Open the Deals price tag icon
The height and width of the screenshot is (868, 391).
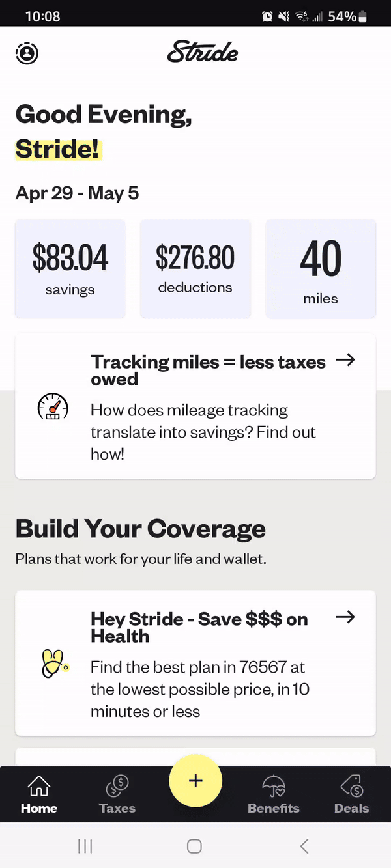[352, 787]
